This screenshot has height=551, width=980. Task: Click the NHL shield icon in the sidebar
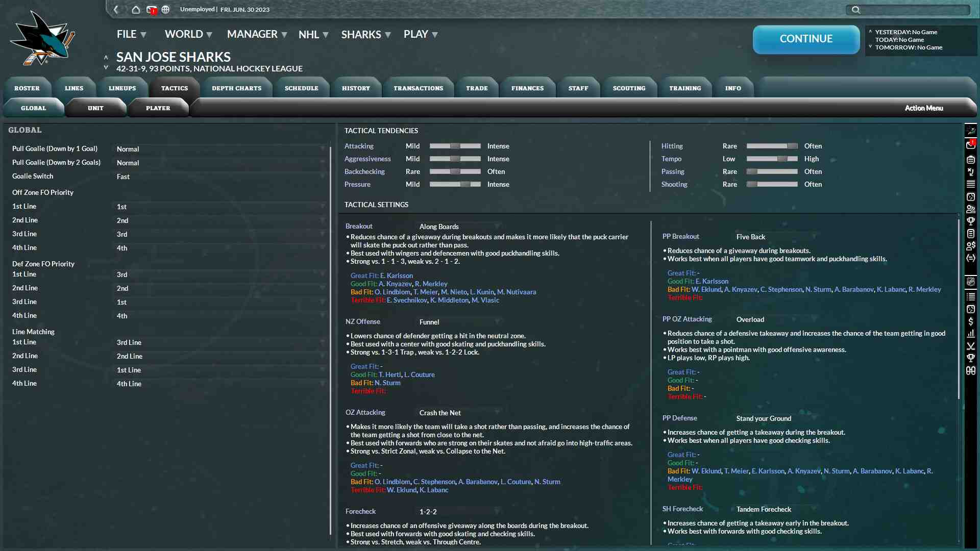pos(971,282)
